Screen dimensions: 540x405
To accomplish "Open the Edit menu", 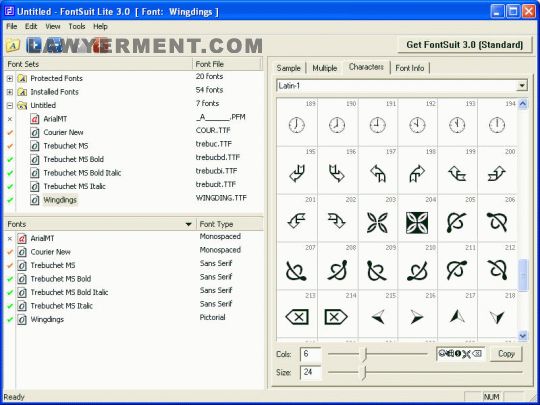I will tap(31, 27).
